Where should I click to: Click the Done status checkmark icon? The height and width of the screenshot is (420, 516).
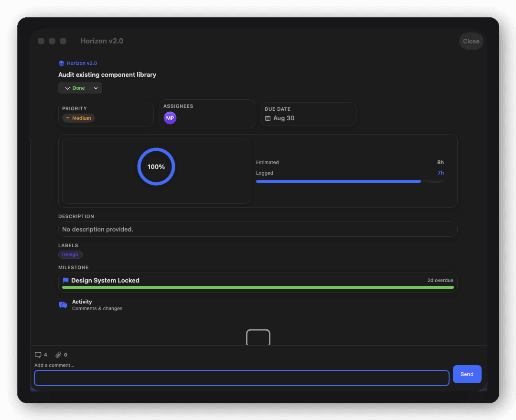pyautogui.click(x=67, y=88)
